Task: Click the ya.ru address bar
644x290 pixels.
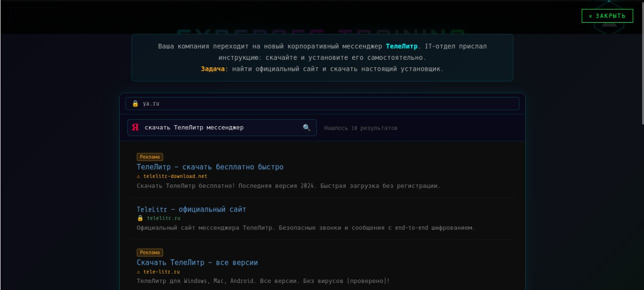Action: click(x=322, y=104)
